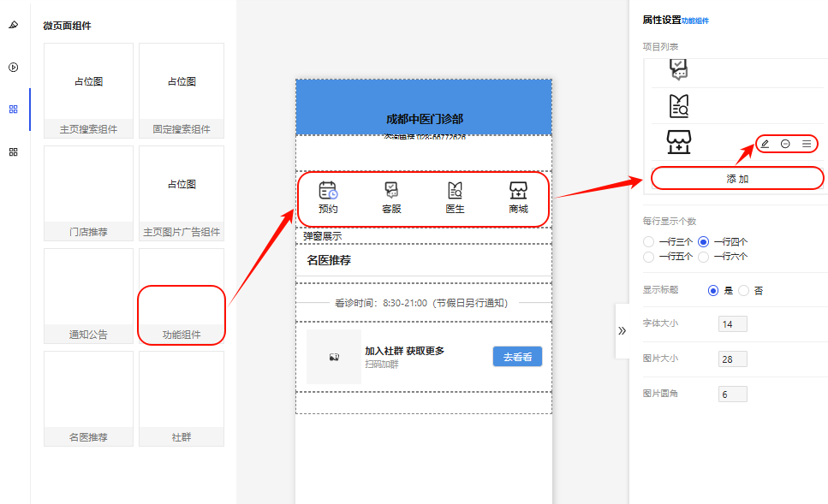The width and height of the screenshot is (828, 504).
Task: Click the three-line drag handle icon
Action: coord(807,144)
